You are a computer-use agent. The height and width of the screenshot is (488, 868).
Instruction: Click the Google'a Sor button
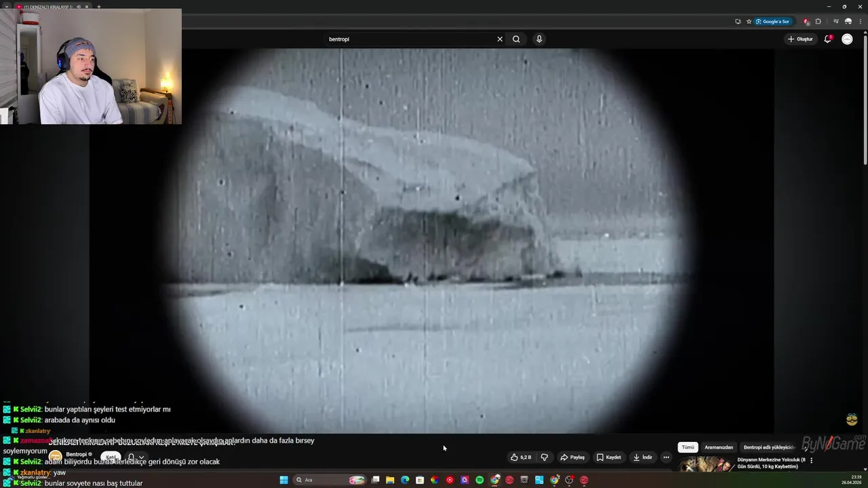pyautogui.click(x=773, y=22)
